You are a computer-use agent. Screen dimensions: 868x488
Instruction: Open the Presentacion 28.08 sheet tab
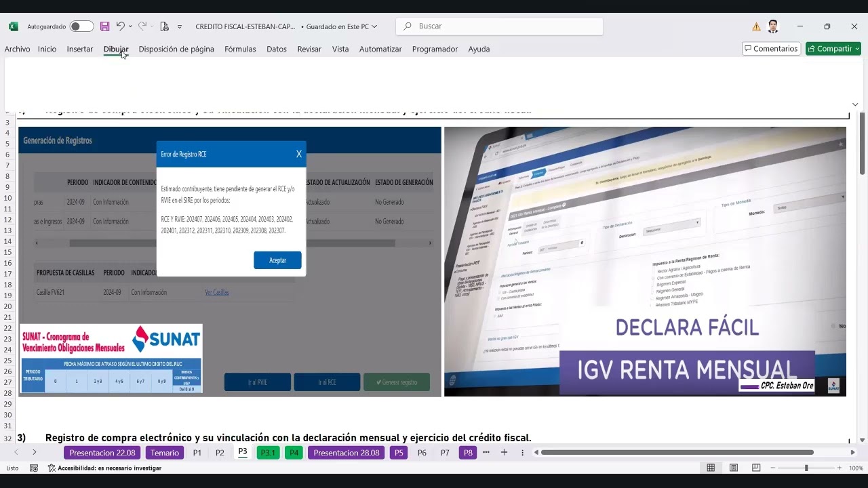[347, 453]
